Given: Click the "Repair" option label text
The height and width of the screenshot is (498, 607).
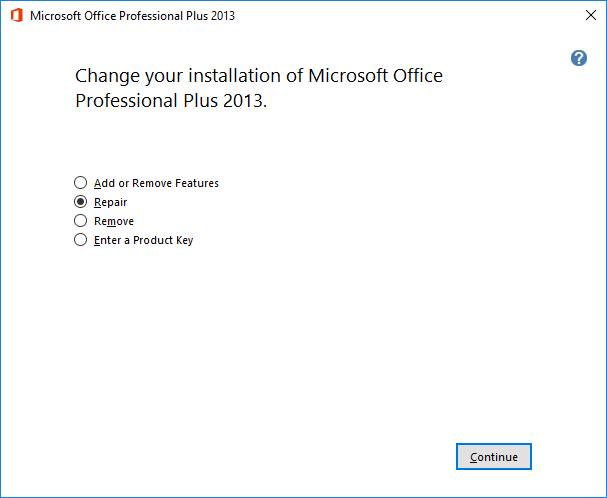Looking at the screenshot, I should point(110,202).
